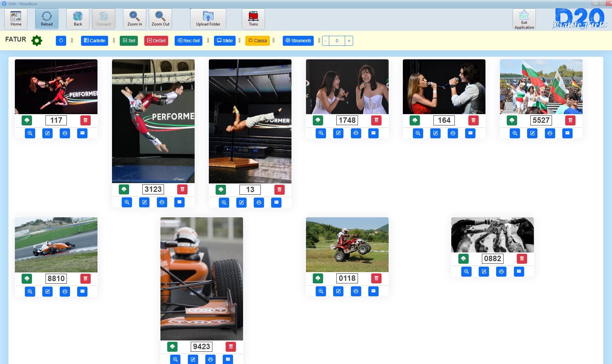Download photo 1748 with cloud icon

[x=318, y=120]
